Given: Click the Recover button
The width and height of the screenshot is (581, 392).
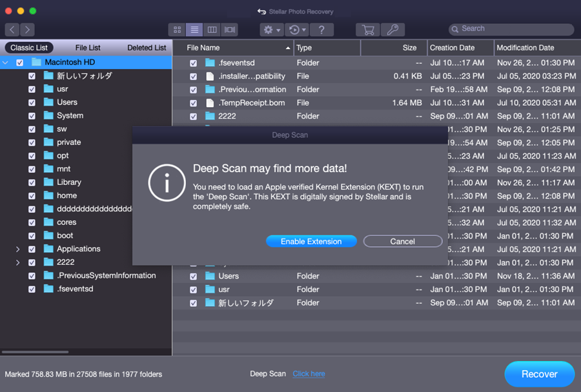Looking at the screenshot, I should (x=540, y=374).
